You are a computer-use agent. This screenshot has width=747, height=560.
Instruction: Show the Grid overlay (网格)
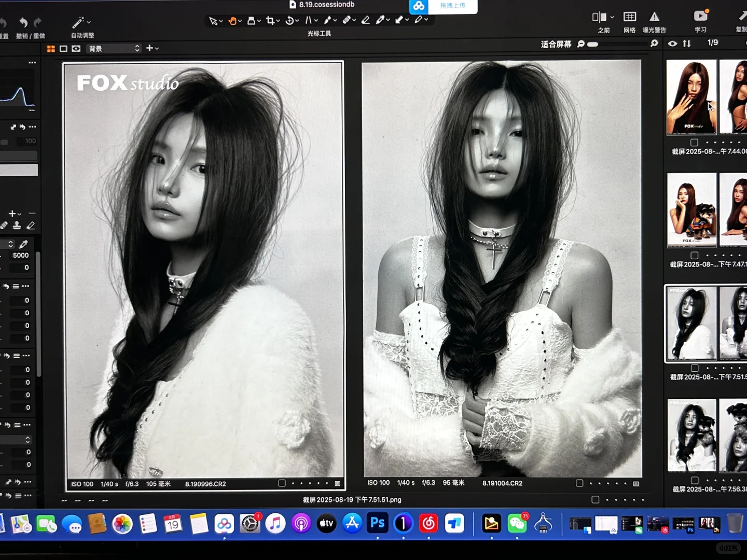pos(630,17)
